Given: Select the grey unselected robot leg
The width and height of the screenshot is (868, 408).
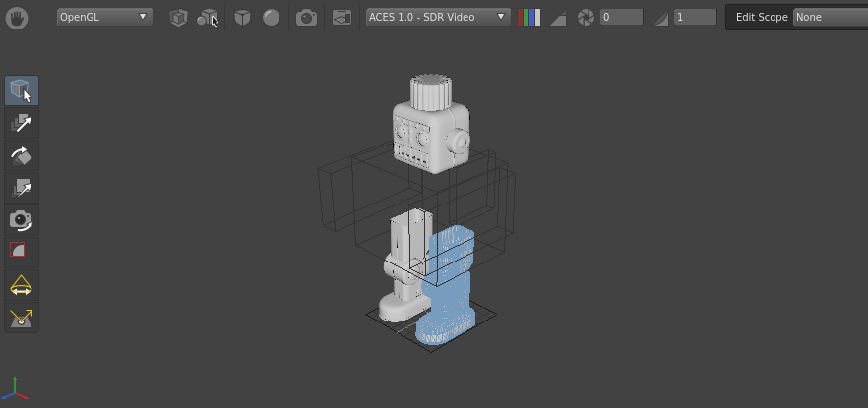Looking at the screenshot, I should click(404, 265).
